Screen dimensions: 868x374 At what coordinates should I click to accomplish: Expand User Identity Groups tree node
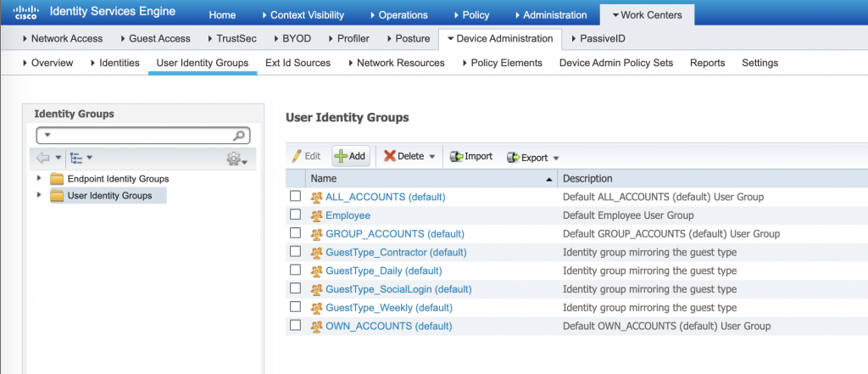click(39, 195)
